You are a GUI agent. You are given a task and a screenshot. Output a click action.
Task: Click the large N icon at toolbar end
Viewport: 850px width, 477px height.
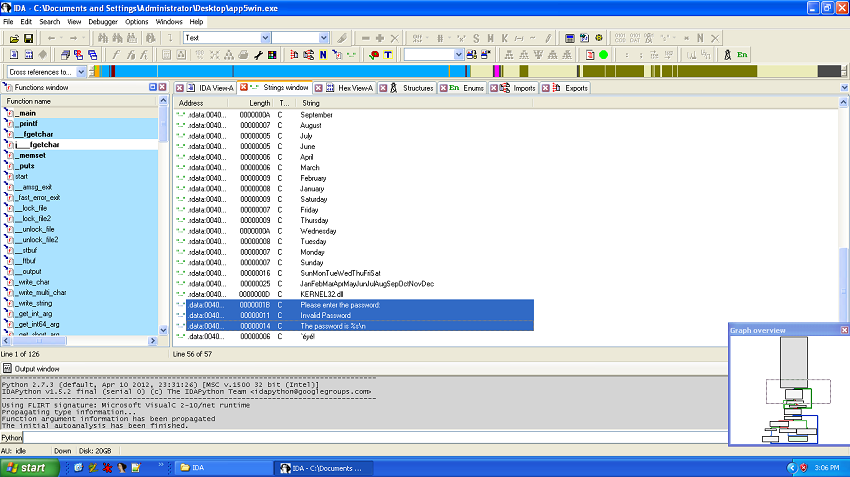click(x=700, y=38)
